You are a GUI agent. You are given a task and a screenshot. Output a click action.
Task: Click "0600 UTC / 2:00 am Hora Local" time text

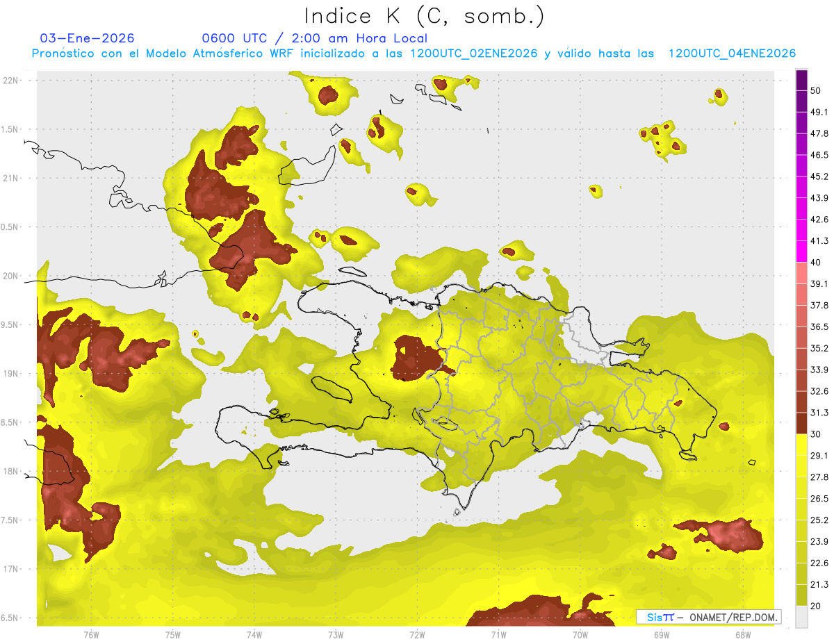point(314,38)
